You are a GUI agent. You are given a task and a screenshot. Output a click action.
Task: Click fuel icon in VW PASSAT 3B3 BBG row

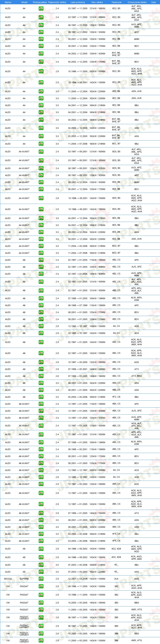(41, 603)
